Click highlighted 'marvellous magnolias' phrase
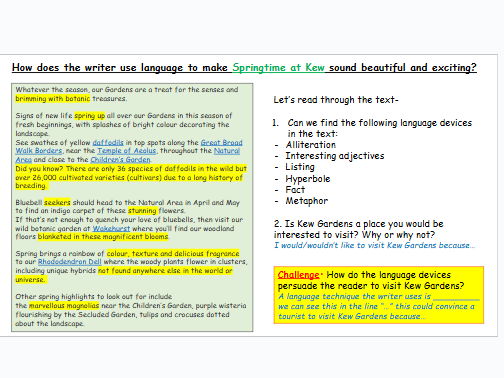Screen dimensions: 504x378 (x=64, y=305)
